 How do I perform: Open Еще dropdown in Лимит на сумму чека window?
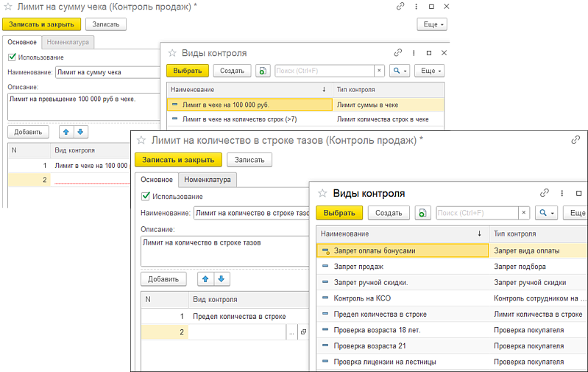coord(432,24)
